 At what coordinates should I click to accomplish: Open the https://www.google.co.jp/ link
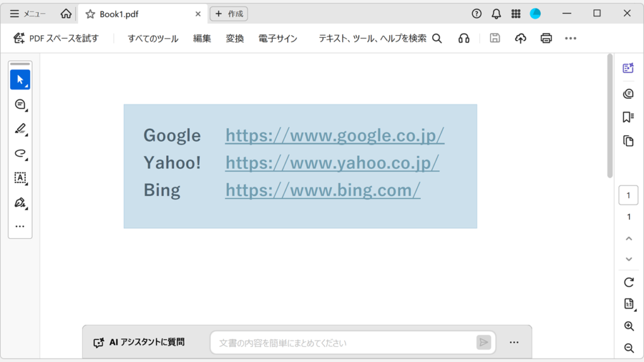pyautogui.click(x=335, y=136)
